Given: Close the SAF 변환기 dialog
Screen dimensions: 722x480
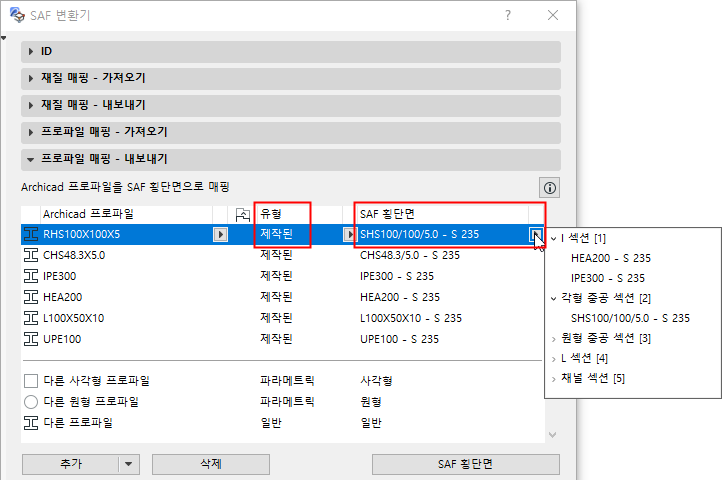Looking at the screenshot, I should [x=553, y=15].
